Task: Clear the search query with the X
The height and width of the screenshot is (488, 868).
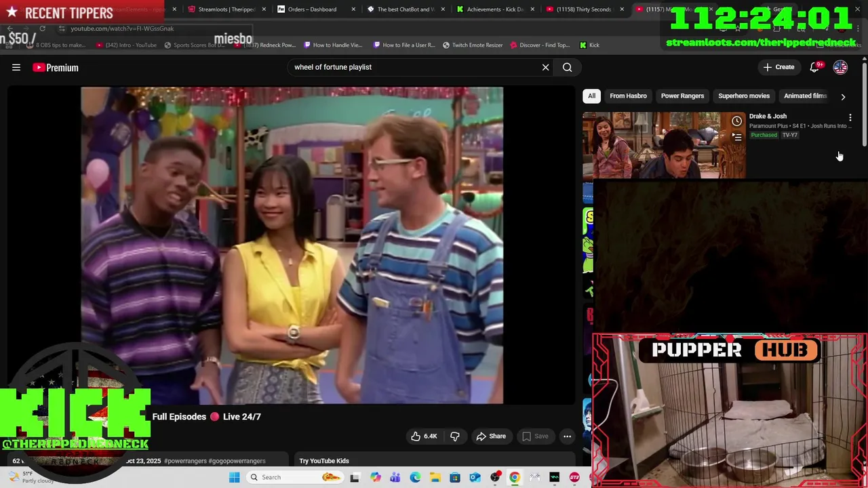Action: coord(545,67)
